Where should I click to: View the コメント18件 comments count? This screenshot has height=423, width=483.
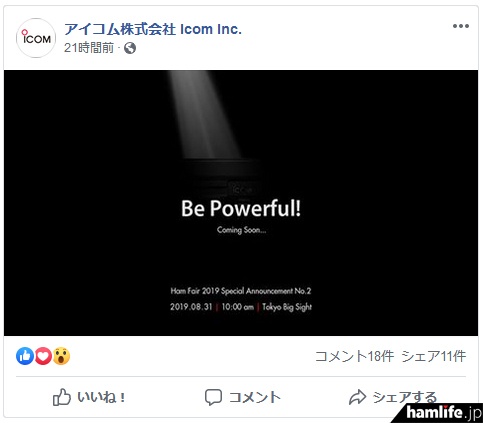[355, 356]
